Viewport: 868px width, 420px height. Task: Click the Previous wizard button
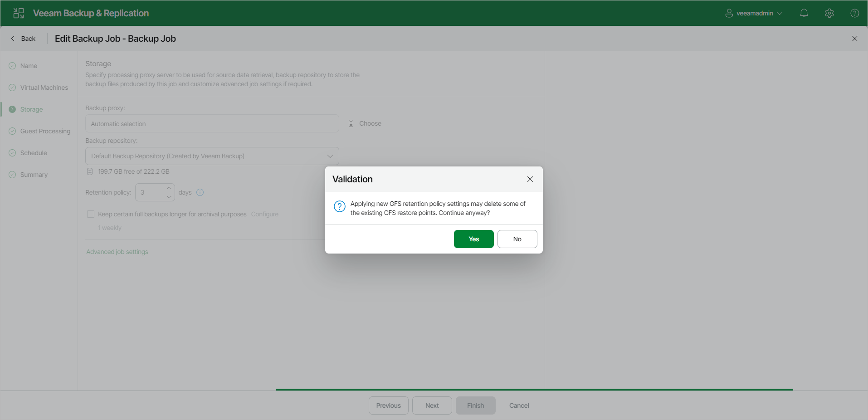[x=389, y=405]
